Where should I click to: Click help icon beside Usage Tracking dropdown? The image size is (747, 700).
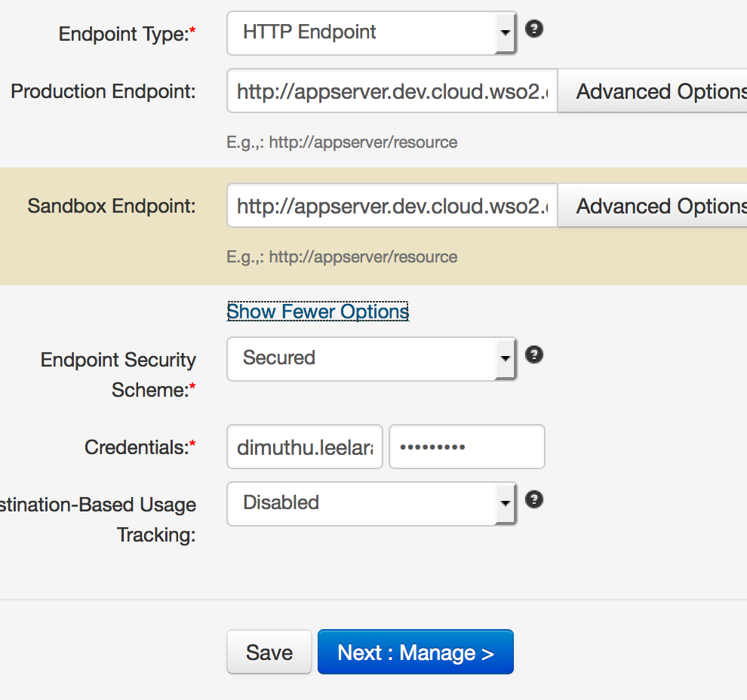tap(534, 500)
